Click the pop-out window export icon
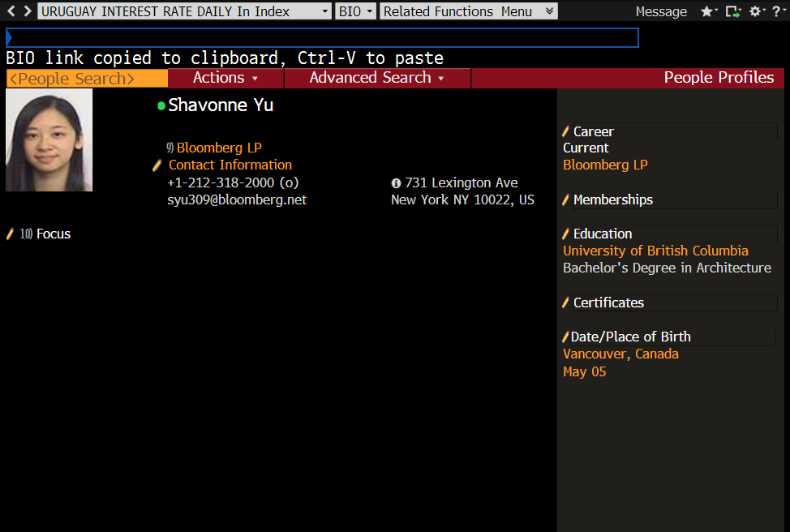 (733, 11)
